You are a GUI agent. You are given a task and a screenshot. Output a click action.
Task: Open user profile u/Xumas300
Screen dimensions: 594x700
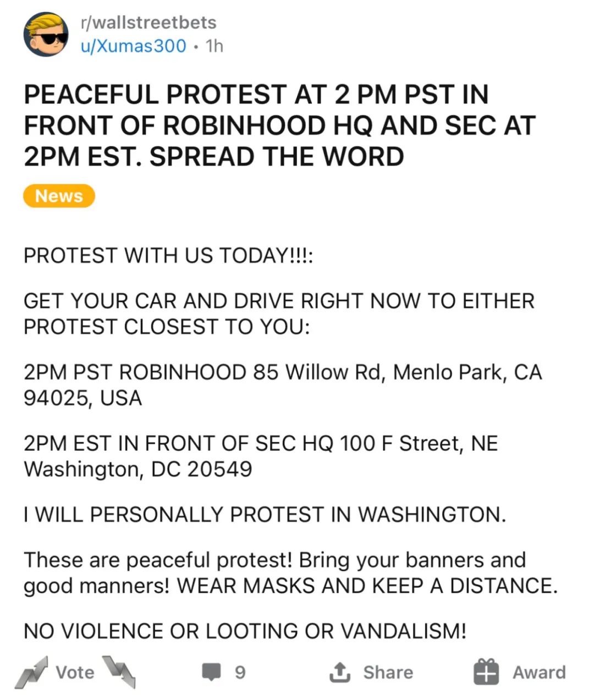[x=134, y=46]
